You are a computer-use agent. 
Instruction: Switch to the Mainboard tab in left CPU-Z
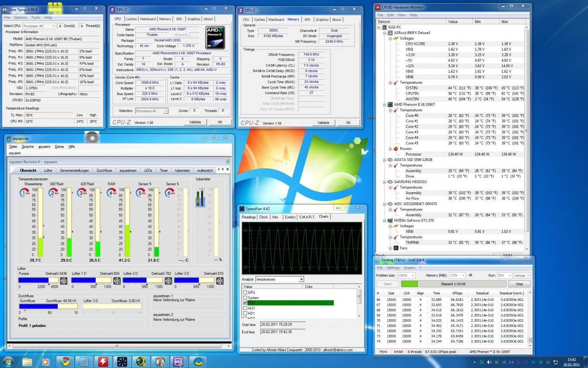point(148,19)
